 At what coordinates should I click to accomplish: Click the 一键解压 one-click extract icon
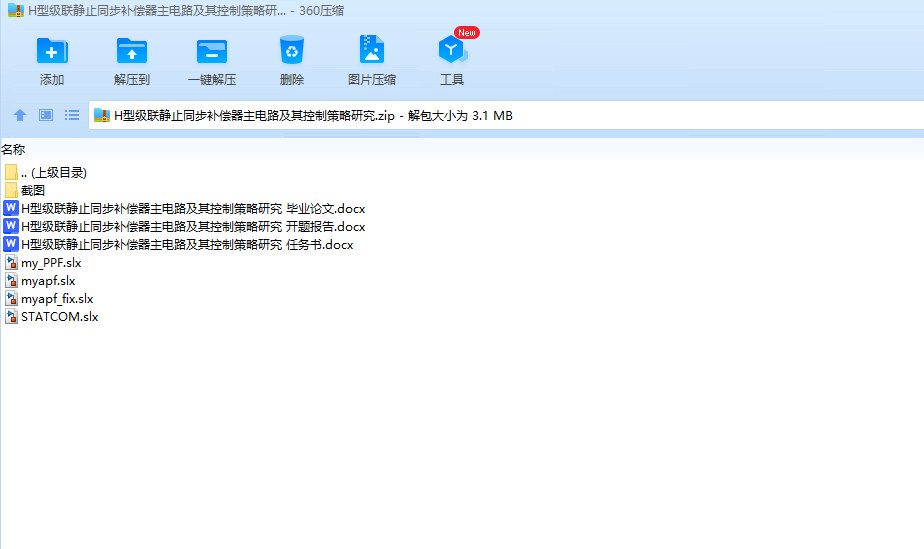(x=212, y=51)
